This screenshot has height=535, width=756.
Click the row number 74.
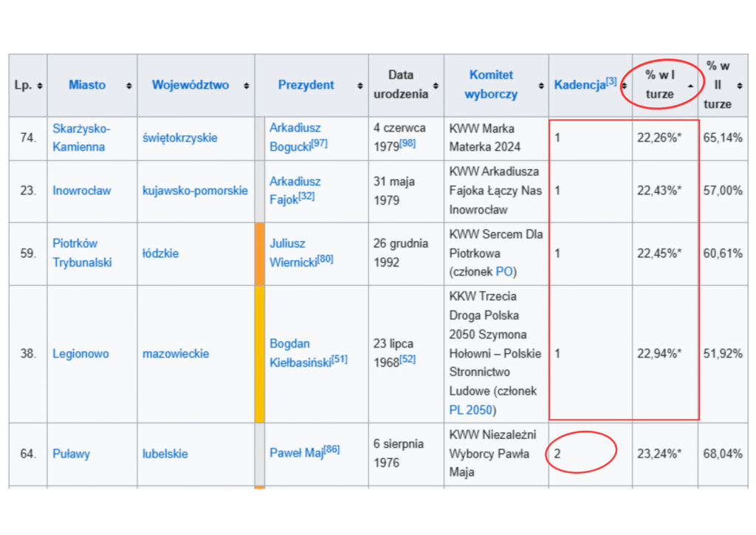(28, 138)
